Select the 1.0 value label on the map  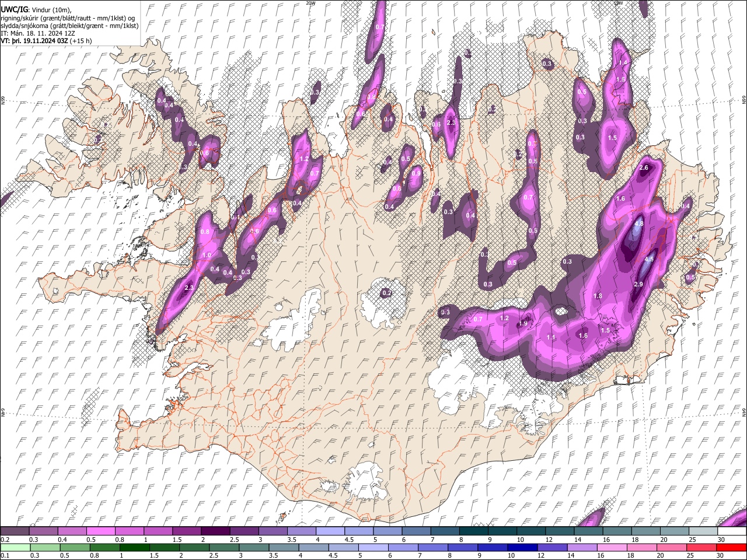(207, 256)
